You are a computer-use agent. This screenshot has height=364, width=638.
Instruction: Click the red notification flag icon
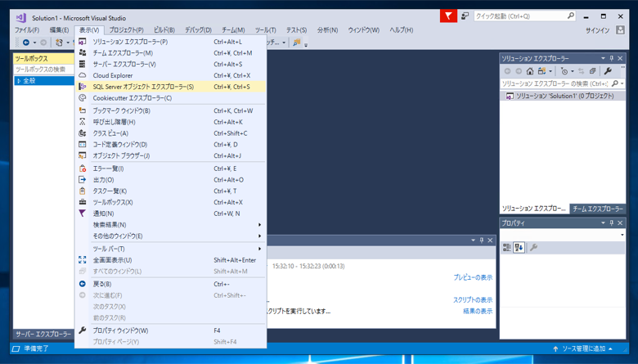[x=448, y=16]
